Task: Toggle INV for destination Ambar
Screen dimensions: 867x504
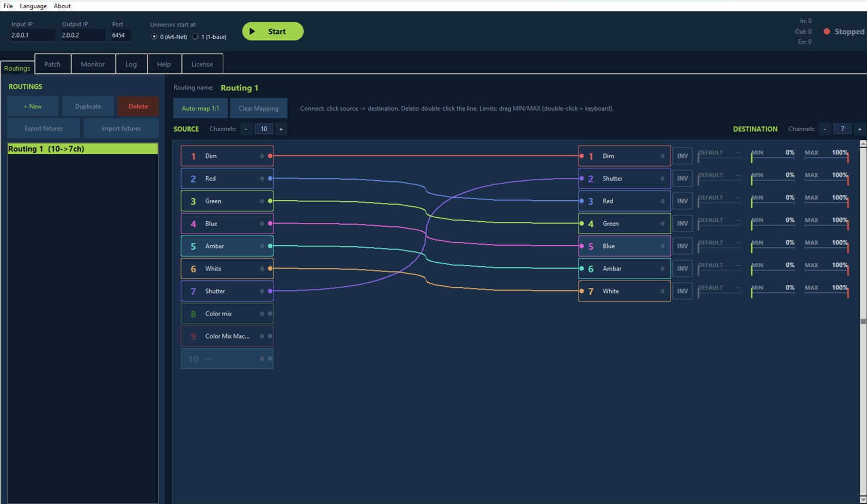Action: 683,268
